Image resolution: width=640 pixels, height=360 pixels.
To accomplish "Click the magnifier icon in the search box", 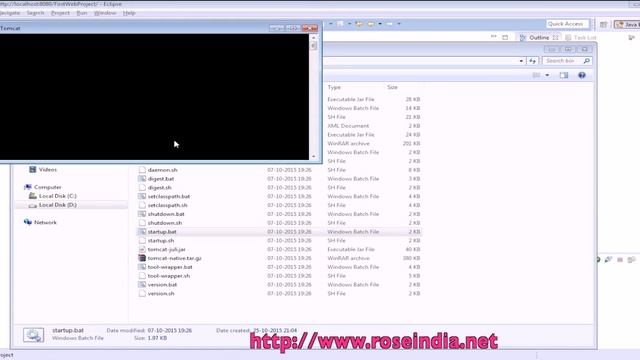I will click(x=587, y=61).
